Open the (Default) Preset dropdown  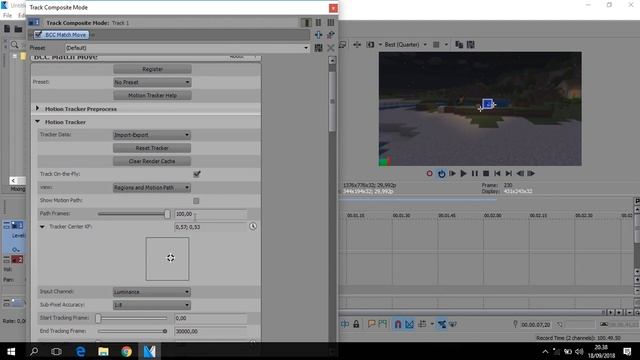coord(187,48)
